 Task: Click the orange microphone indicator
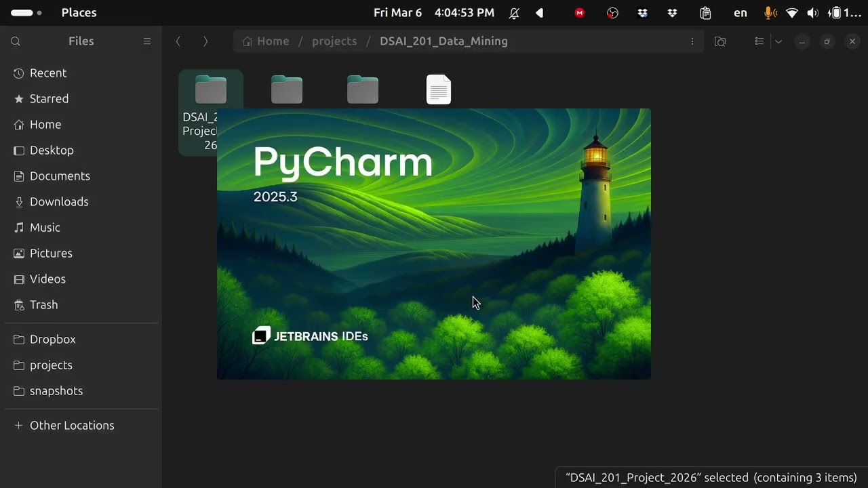770,13
